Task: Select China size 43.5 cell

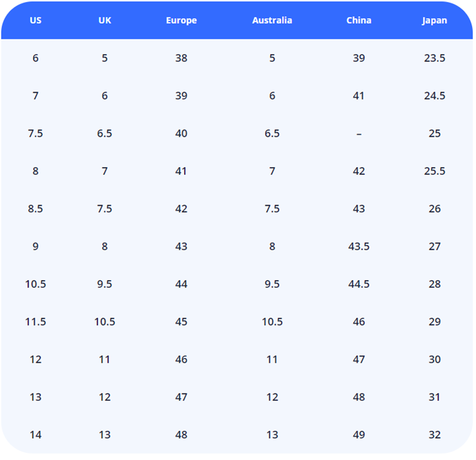Action: (x=358, y=246)
